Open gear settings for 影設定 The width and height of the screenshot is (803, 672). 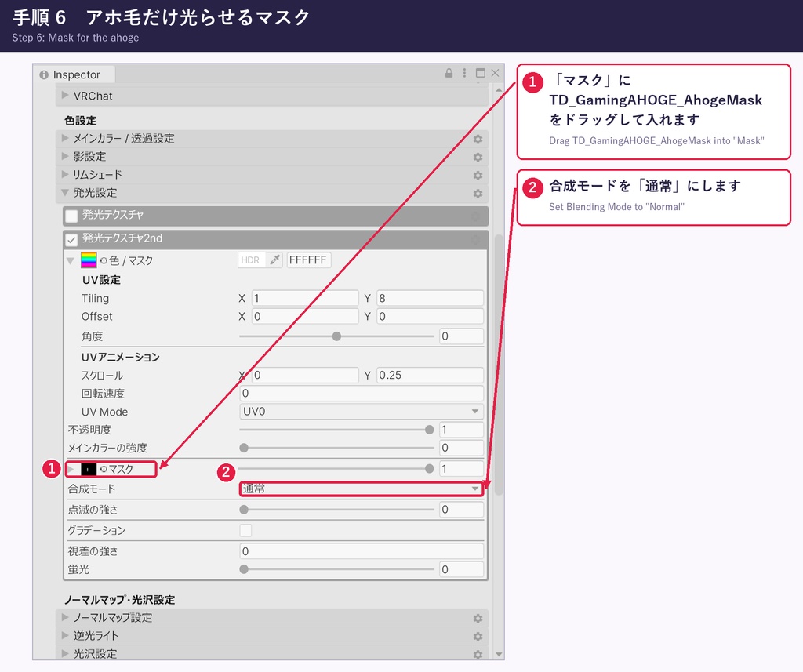[x=478, y=158]
